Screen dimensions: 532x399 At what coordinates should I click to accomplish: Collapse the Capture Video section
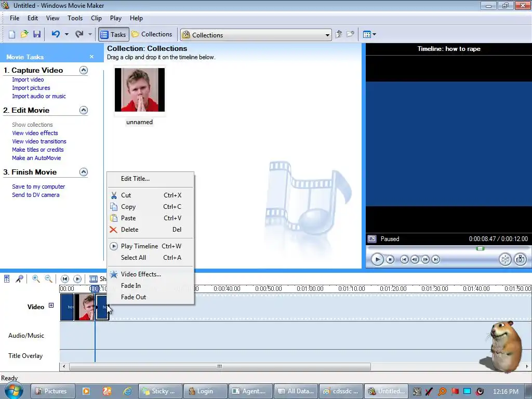click(84, 70)
